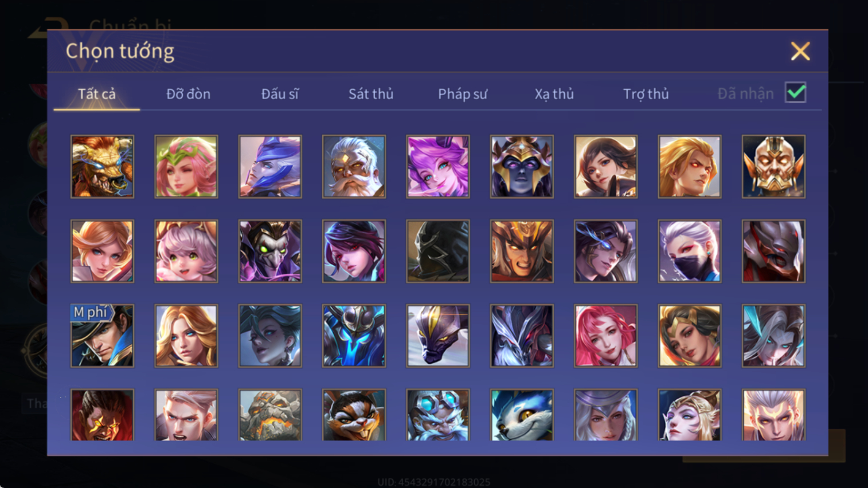Choose the purple-haired girl hero portrait

click(x=438, y=167)
